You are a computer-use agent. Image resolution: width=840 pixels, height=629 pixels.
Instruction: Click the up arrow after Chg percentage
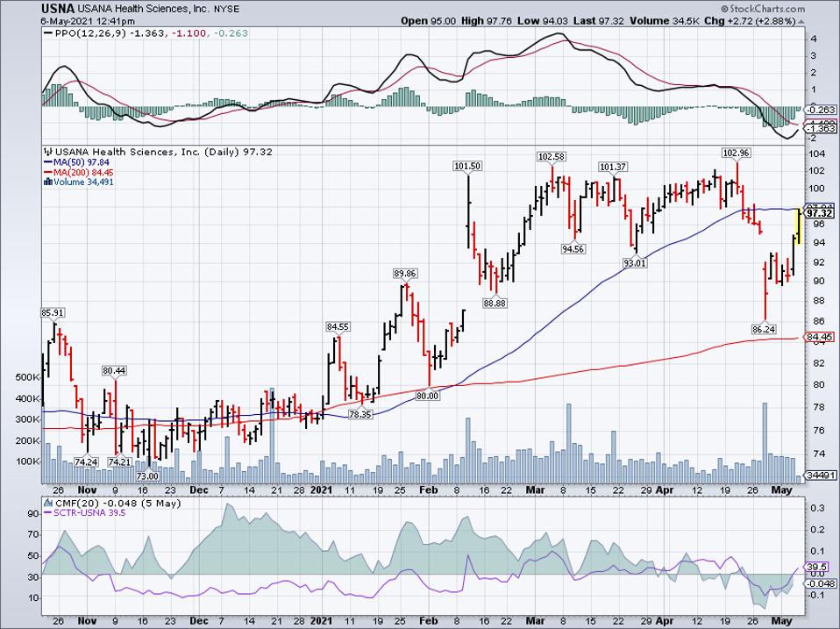point(801,21)
